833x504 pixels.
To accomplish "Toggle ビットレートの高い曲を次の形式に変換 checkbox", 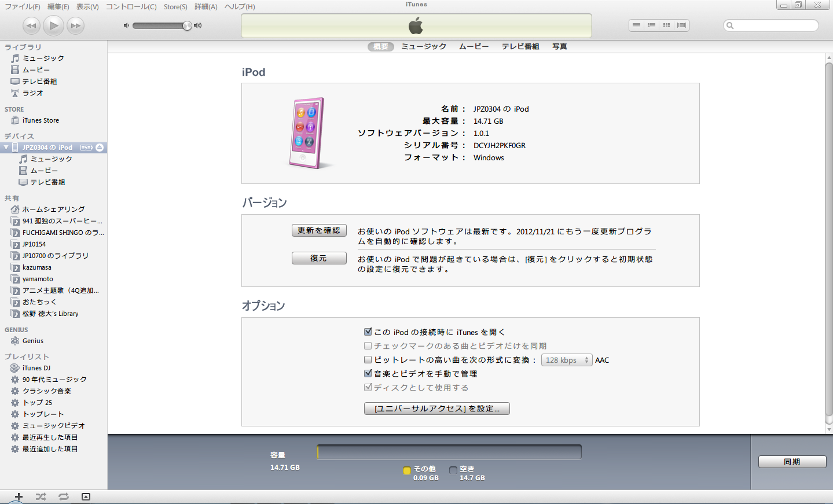I will 368,359.
